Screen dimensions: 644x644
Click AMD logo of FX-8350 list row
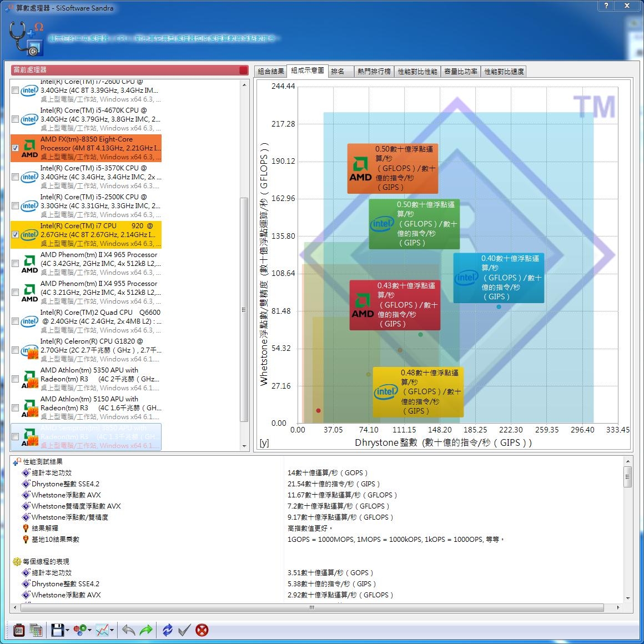pos(29,148)
